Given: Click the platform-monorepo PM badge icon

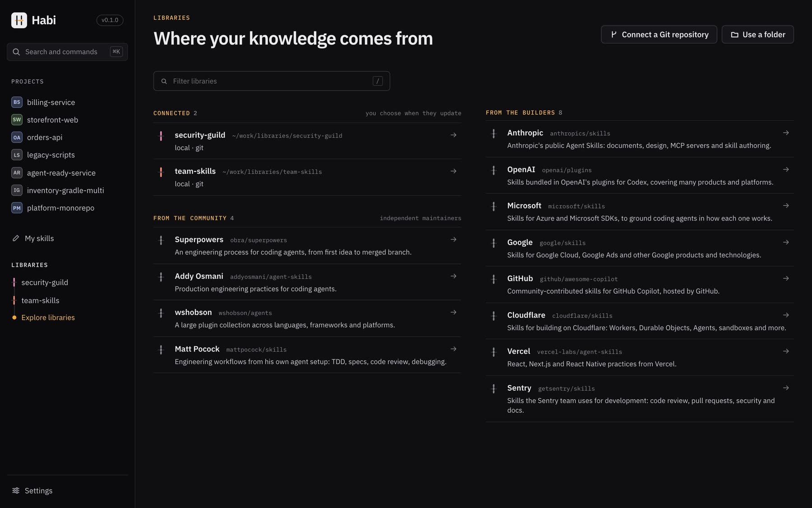Looking at the screenshot, I should 17,208.
